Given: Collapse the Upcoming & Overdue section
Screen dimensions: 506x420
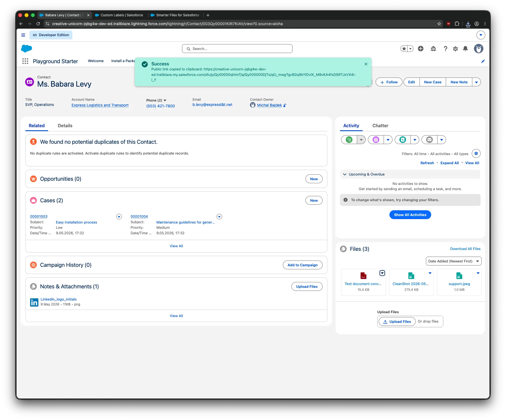Looking at the screenshot, I should pos(345,174).
